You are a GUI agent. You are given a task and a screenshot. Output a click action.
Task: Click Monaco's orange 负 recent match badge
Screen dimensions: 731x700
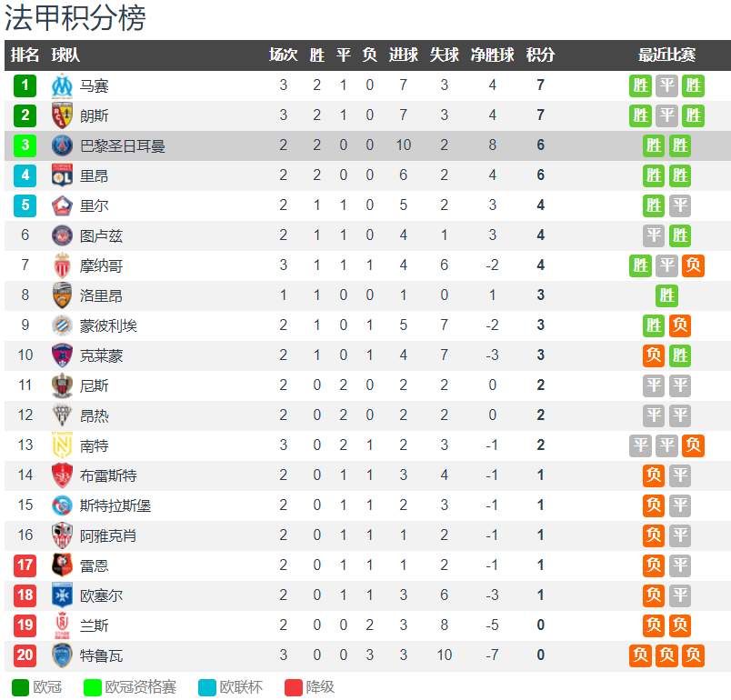(693, 265)
